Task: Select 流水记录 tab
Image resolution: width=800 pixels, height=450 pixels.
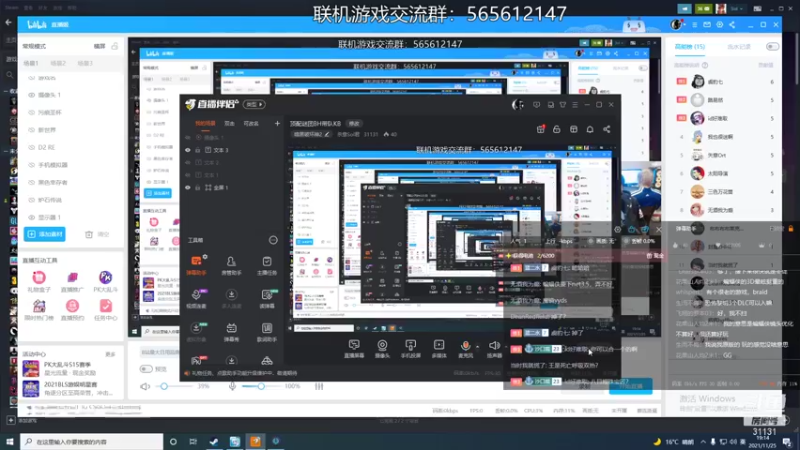Action: 738,46
